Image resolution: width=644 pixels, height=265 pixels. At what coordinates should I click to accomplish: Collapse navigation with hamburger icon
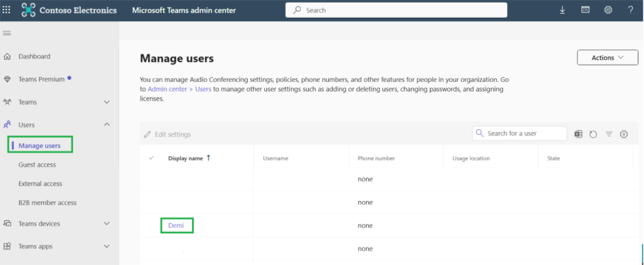click(7, 33)
